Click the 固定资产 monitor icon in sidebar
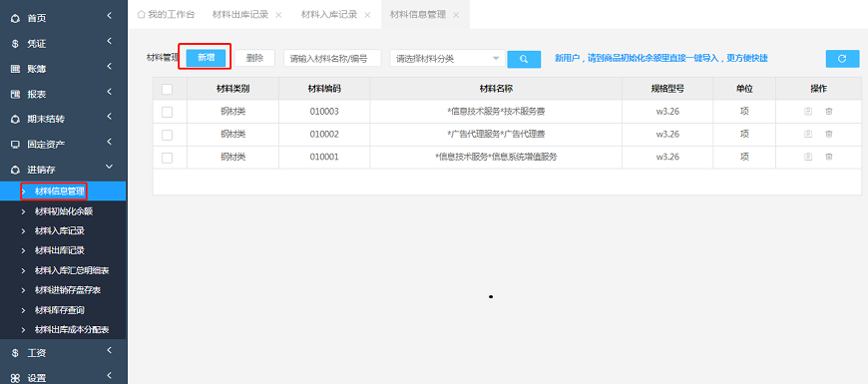Screen dimensions: 868x384 16,145
